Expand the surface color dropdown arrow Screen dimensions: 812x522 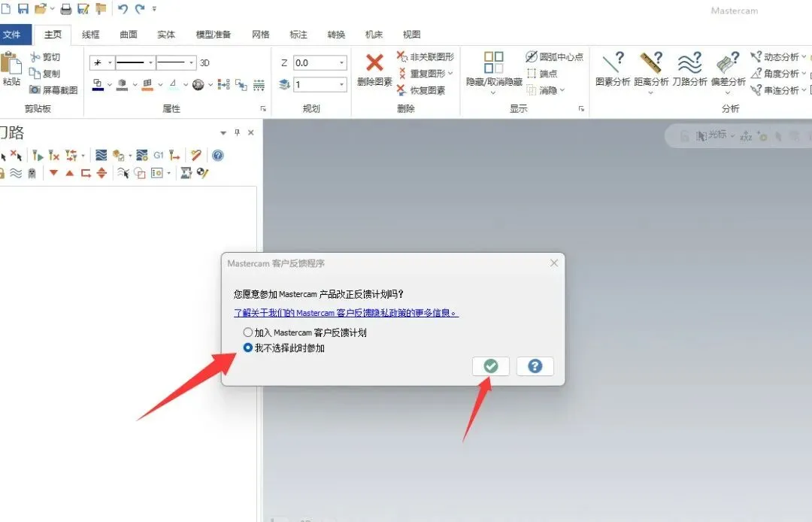click(160, 84)
